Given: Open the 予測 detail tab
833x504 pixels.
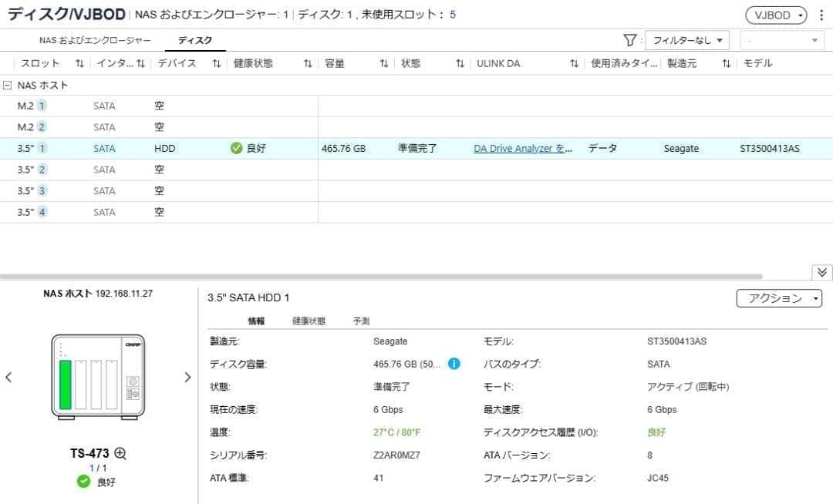Looking at the screenshot, I should (x=361, y=321).
